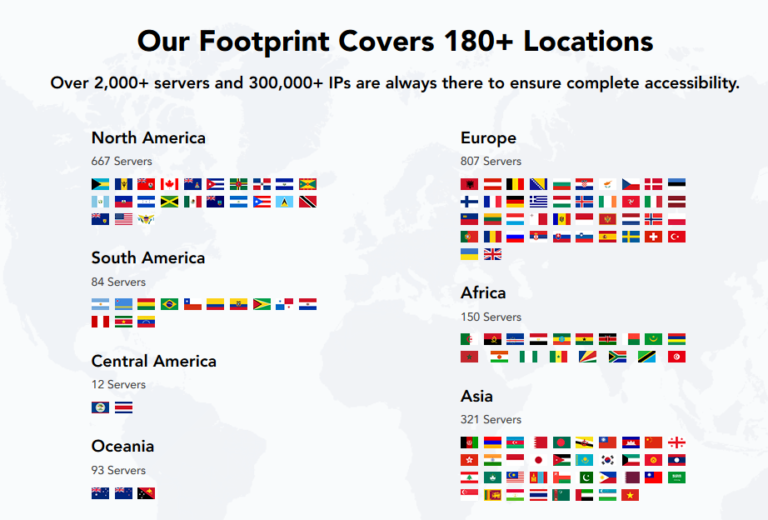Select the Europe heading
Screen dimensions: 768x520
tap(488, 139)
